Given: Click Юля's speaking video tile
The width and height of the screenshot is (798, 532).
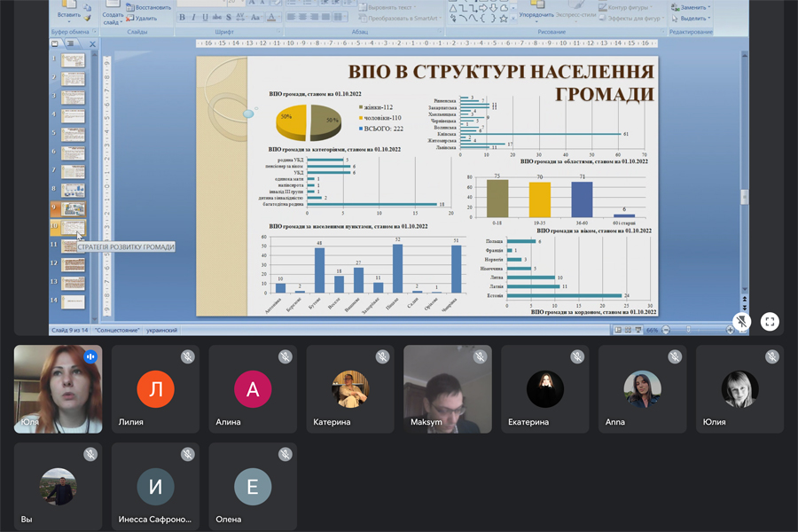Looking at the screenshot, I should [x=58, y=389].
